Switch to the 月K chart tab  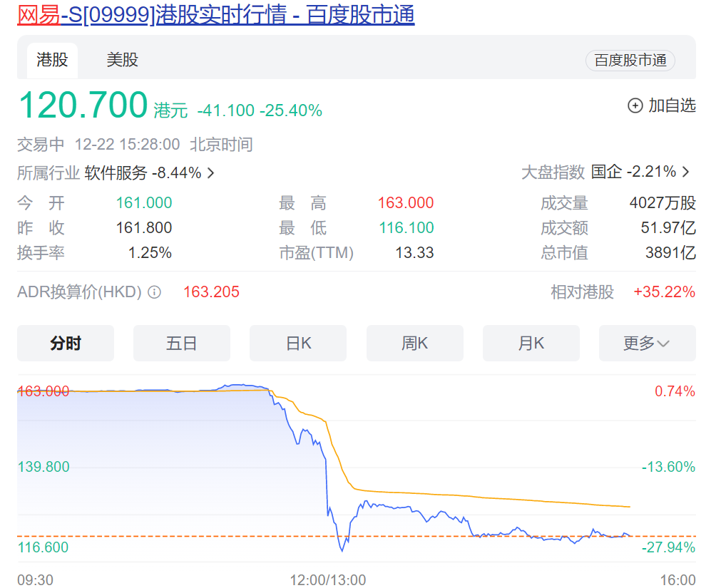tap(531, 344)
